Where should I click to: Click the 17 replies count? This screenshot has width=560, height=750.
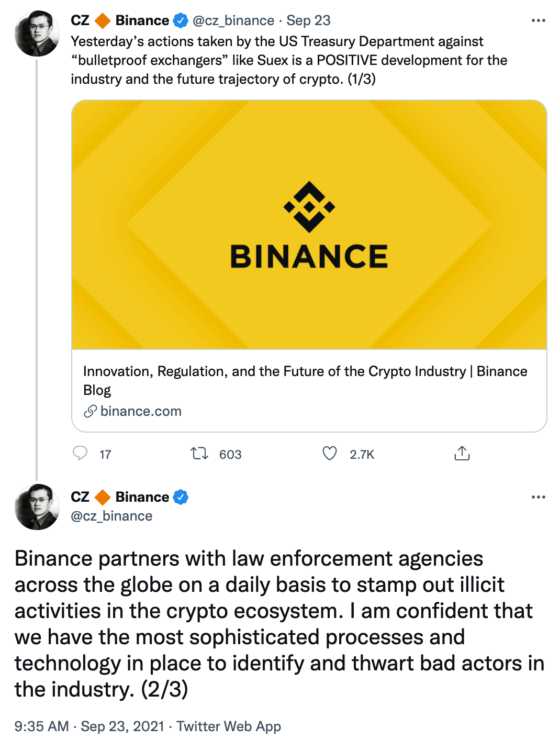tap(105, 454)
